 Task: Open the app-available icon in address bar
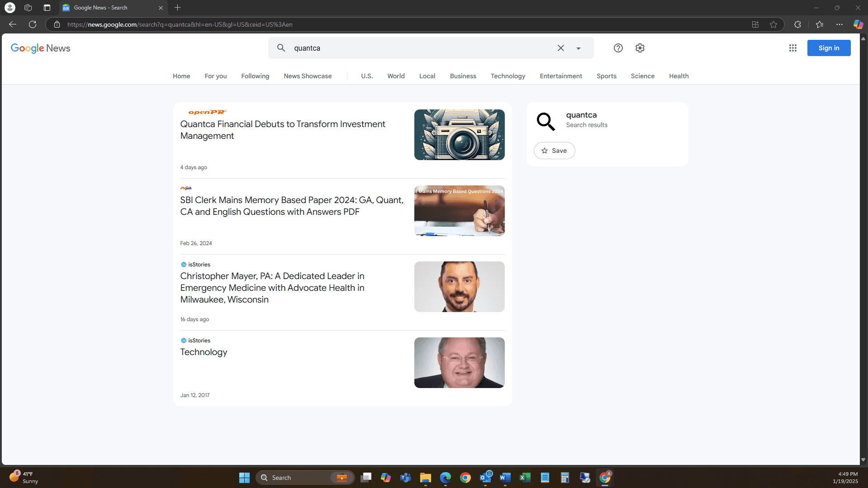click(x=755, y=24)
